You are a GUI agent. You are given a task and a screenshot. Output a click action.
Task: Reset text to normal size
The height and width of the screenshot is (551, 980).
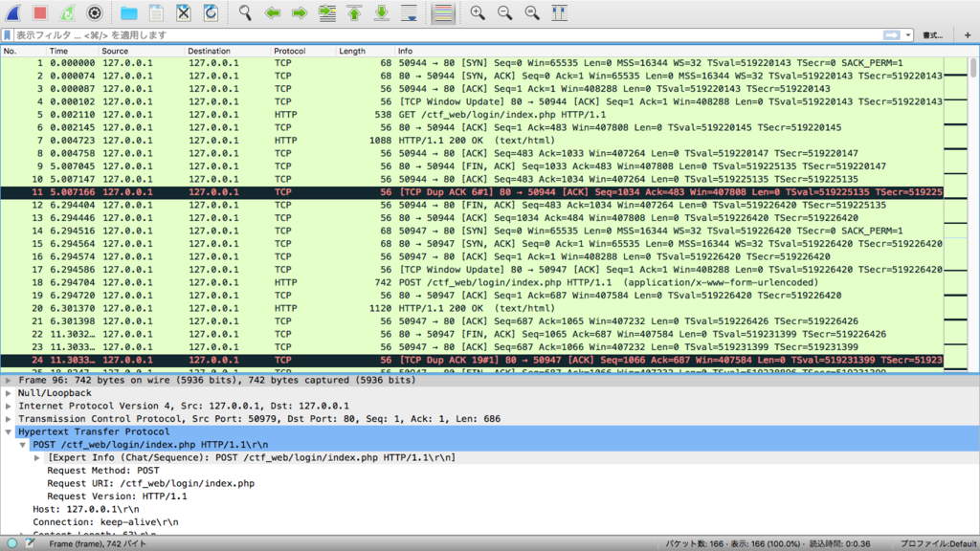click(x=532, y=12)
